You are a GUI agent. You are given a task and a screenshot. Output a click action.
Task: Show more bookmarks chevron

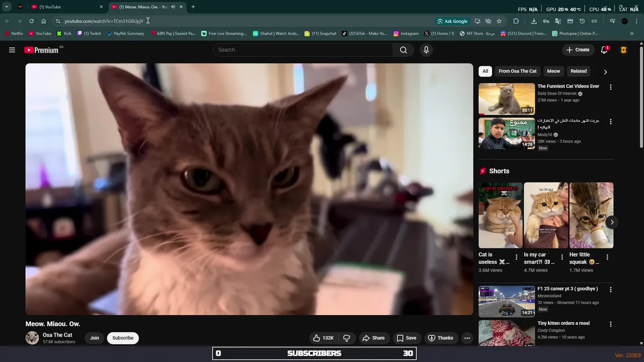coord(632,34)
